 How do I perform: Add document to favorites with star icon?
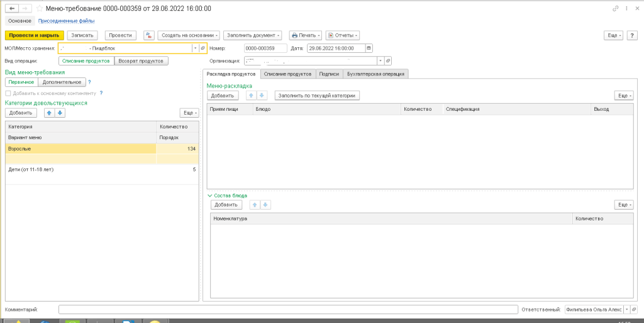click(40, 9)
